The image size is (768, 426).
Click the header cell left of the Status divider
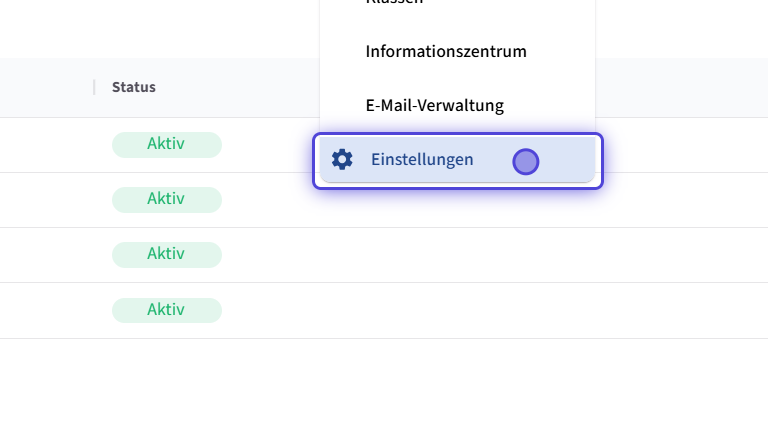[45, 87]
